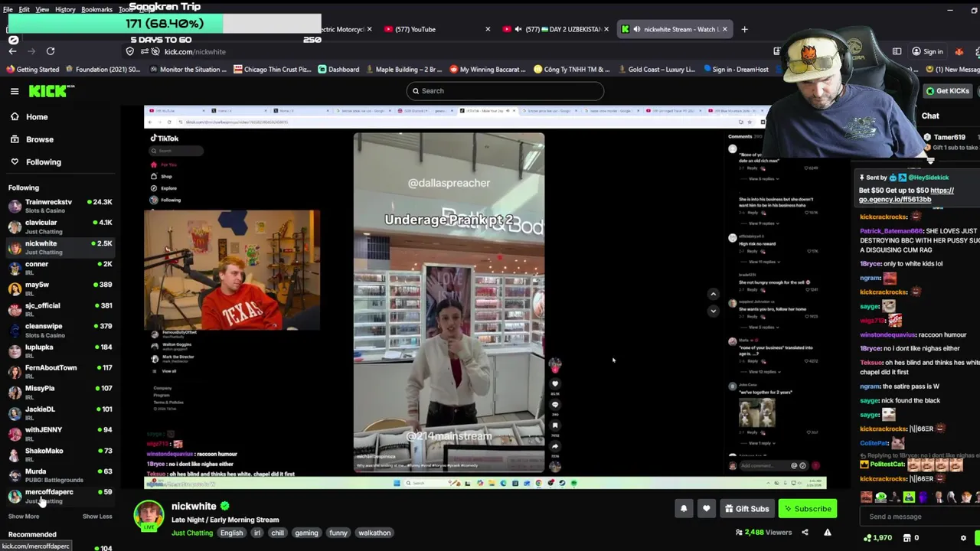Close the Electric Motorcycle tab

point(369,29)
